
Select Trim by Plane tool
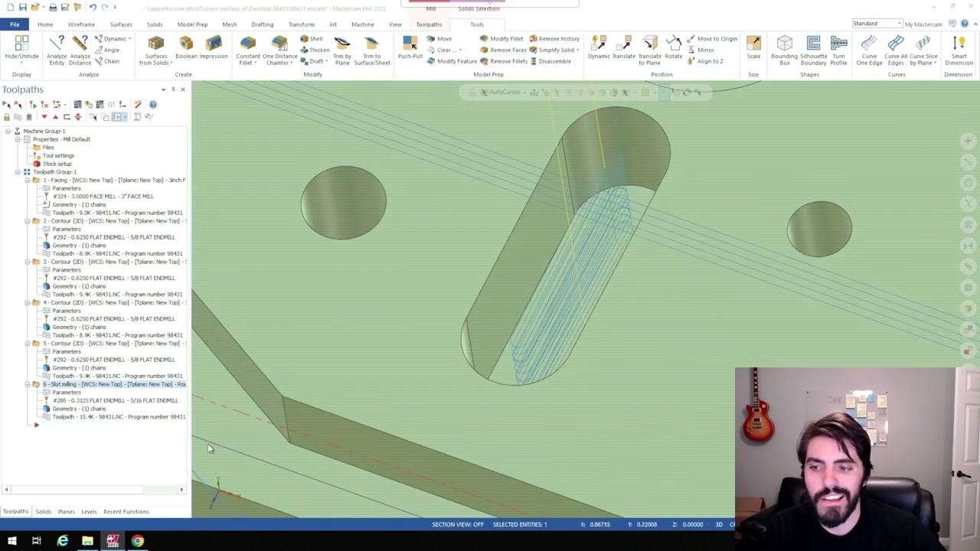342,51
